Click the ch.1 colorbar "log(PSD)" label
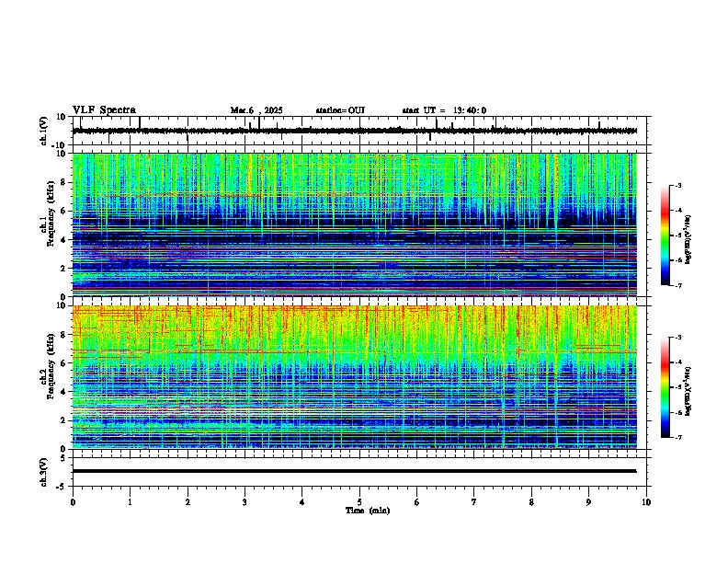This screenshot has width=728, height=563. tap(688, 239)
